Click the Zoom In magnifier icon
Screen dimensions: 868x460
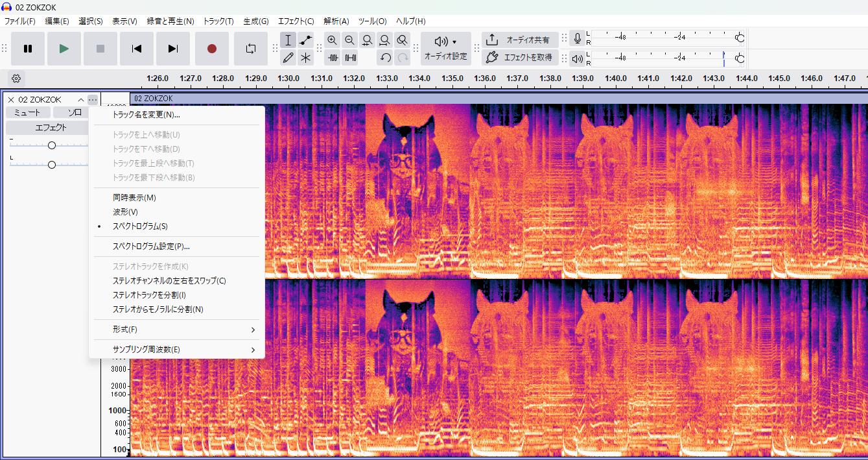pos(332,40)
